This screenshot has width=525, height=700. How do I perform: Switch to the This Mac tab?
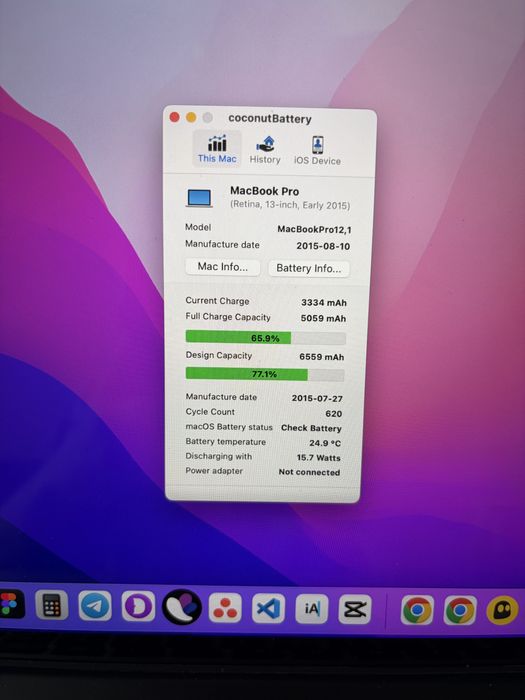217,149
